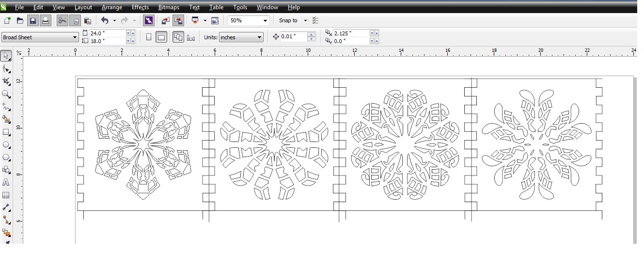Select the Zoom magnifier tool
The image size is (644, 253).
tap(6, 94)
